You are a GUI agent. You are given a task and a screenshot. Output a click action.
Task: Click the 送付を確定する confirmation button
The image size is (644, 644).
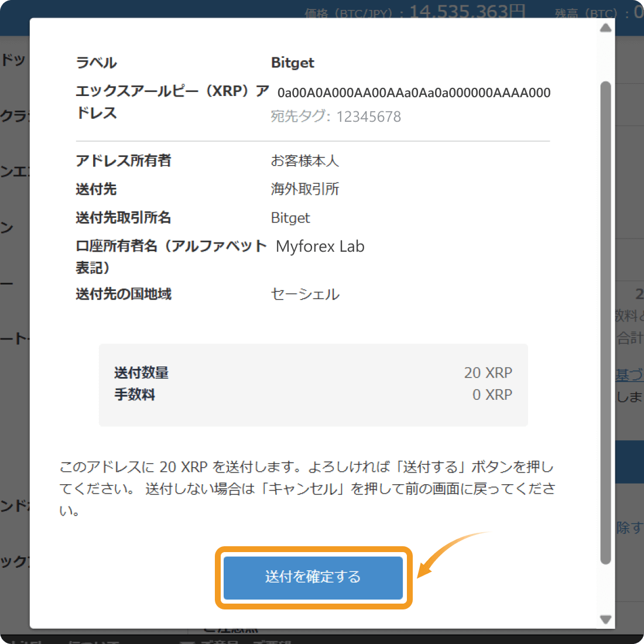pyautogui.click(x=313, y=577)
